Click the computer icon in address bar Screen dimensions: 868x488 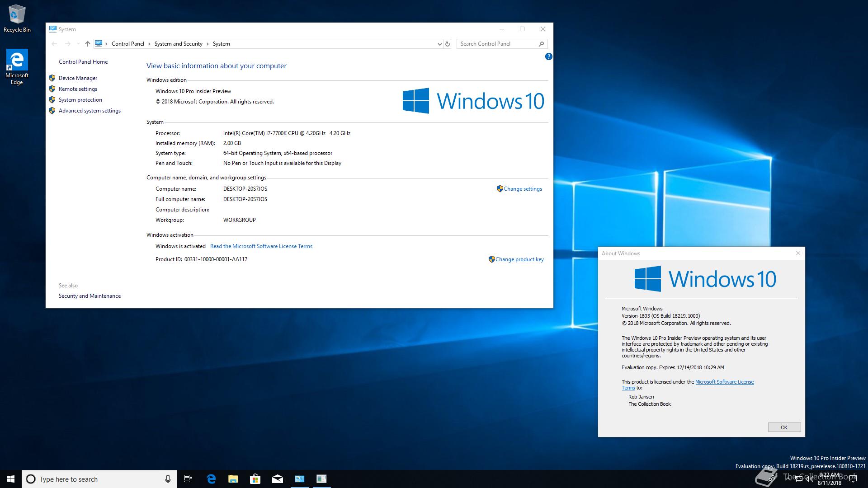point(99,43)
